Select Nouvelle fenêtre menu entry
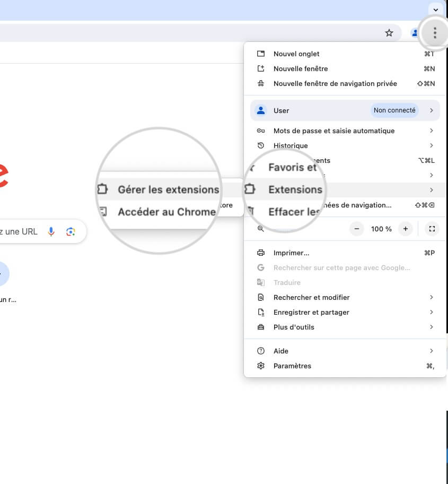Screen dimensions: 448x484 coord(345,68)
